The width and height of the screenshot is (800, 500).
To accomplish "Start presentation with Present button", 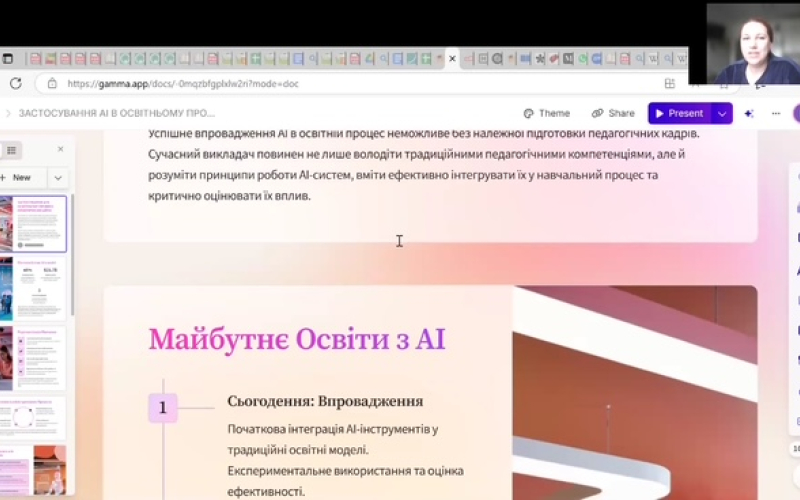I will [680, 113].
